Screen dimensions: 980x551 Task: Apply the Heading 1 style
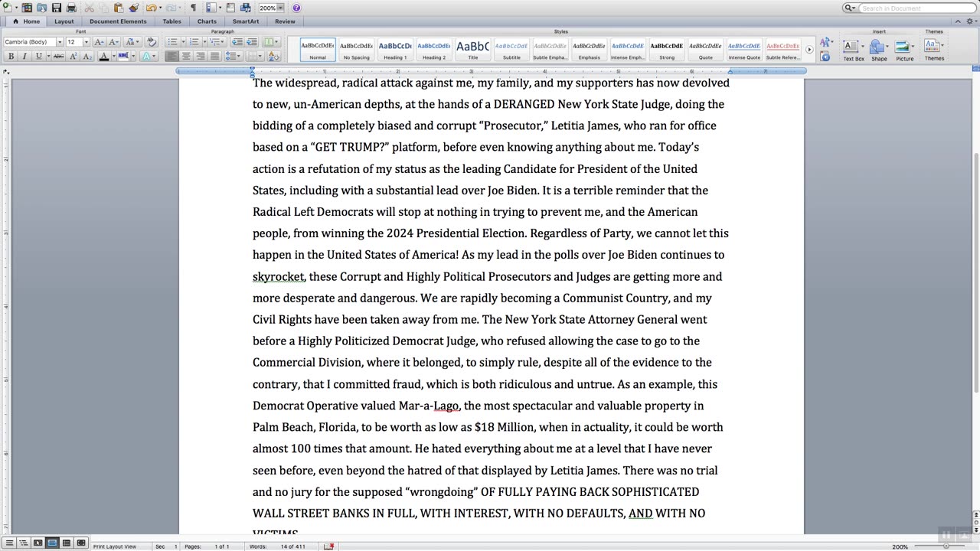[x=395, y=50]
